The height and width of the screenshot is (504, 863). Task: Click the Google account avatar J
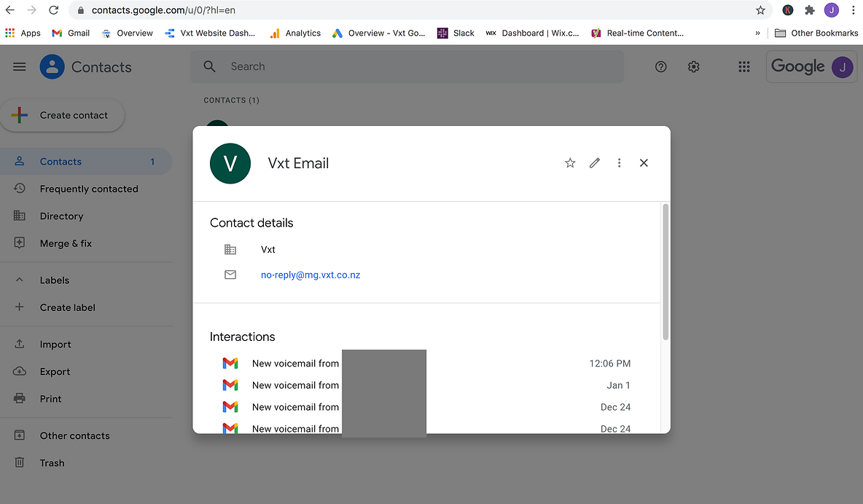tap(842, 67)
